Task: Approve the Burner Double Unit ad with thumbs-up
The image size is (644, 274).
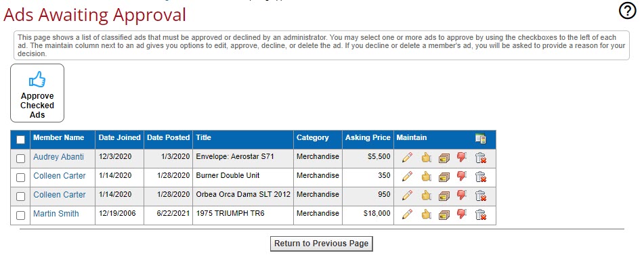Action: tap(426, 177)
